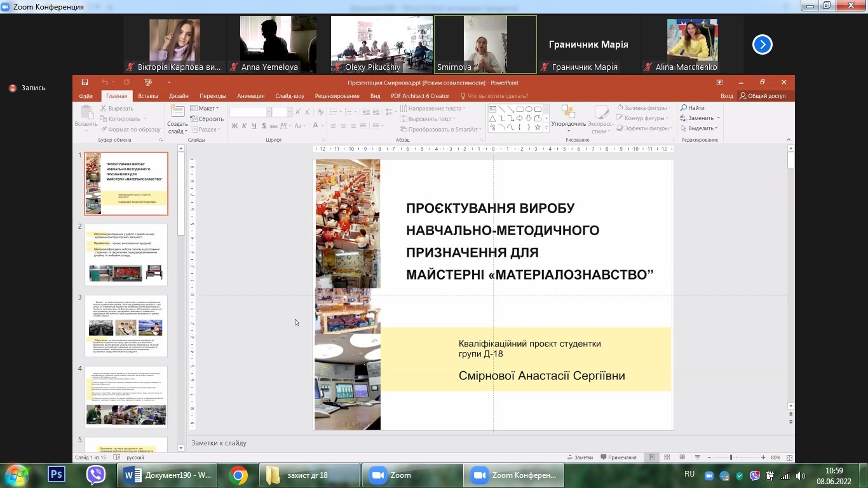868x488 pixels.
Task: Select the oval shape in gallery
Action: click(x=529, y=109)
